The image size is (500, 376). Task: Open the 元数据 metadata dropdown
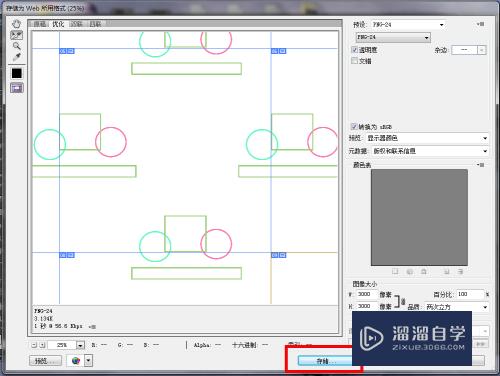coord(430,151)
